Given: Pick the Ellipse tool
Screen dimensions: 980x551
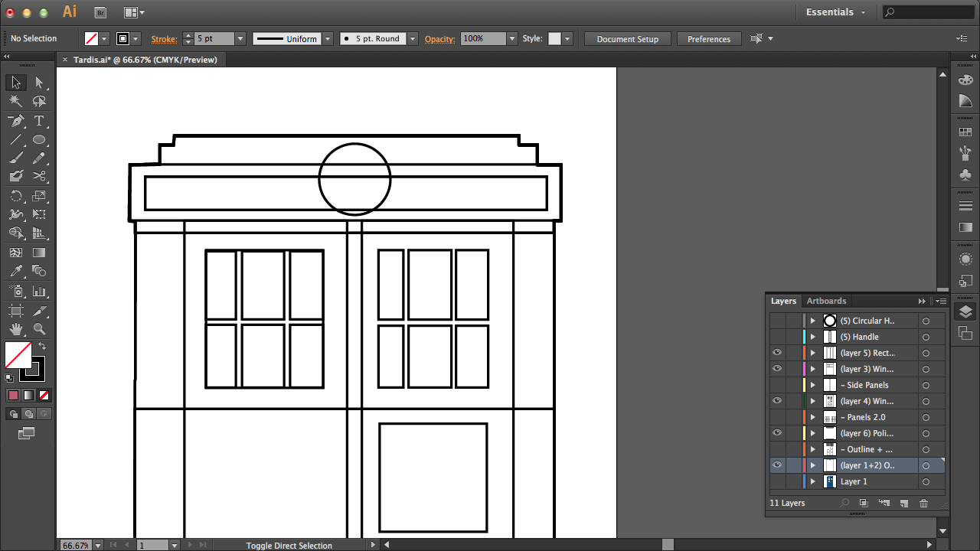Looking at the screenshot, I should [x=39, y=140].
